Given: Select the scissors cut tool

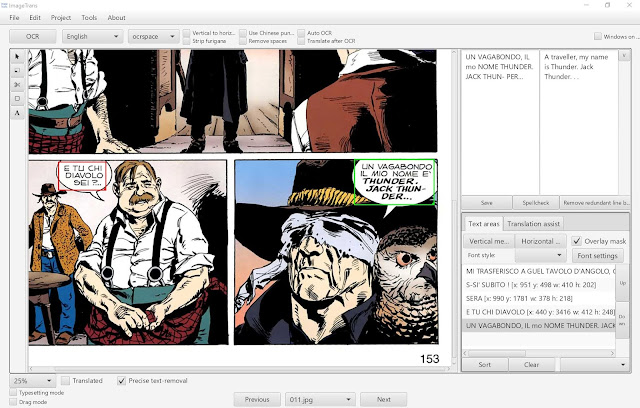Looking at the screenshot, I should [17, 84].
